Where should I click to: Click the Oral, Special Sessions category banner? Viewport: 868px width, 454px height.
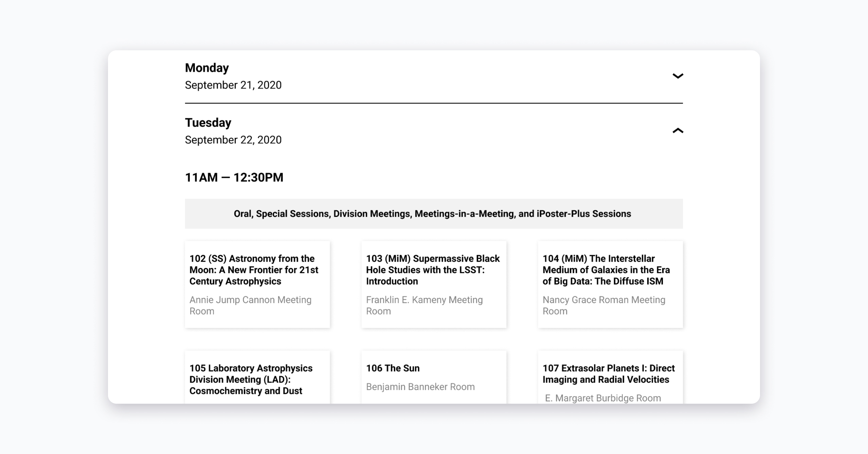(434, 214)
